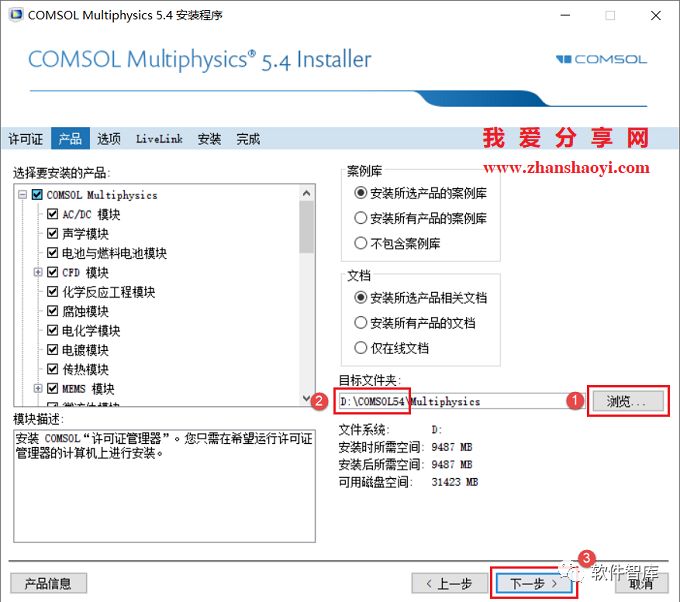Collapse the COMSOL Multiphysics tree node
This screenshot has width=680, height=602.
tap(23, 195)
